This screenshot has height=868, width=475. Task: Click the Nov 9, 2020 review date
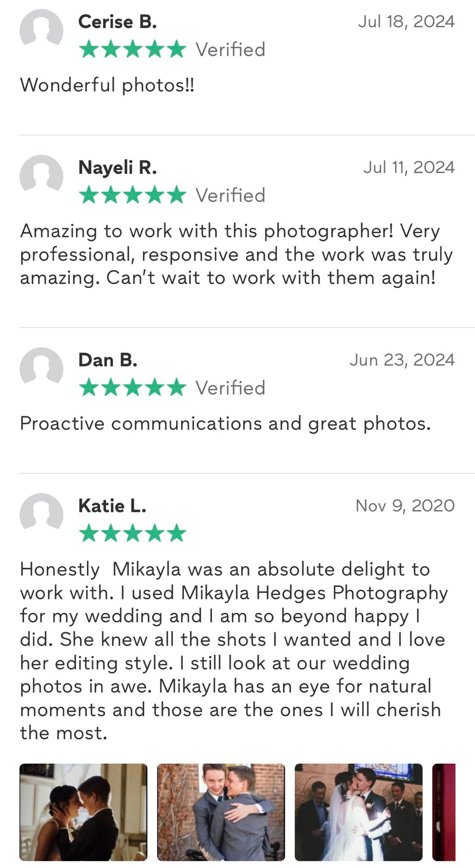pos(405,506)
